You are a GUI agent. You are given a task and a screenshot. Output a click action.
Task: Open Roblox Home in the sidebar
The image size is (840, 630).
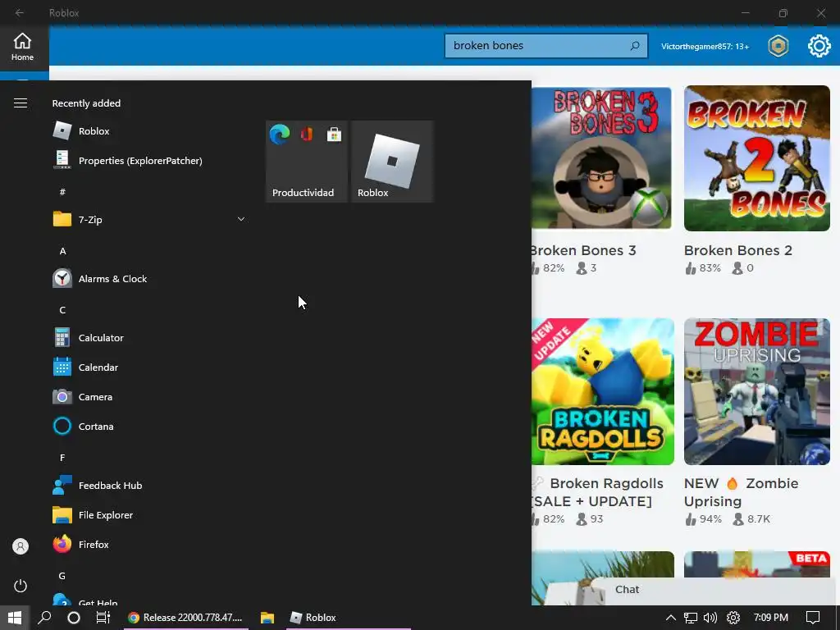pos(22,47)
